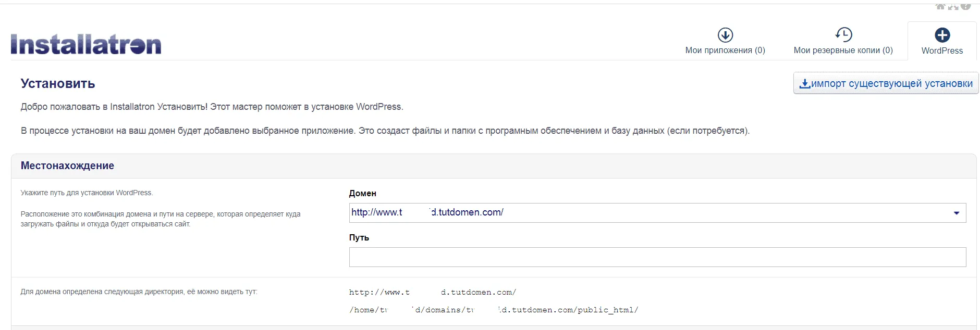Focus the Путь input field
Viewport: 980px width, 330px height.
[x=657, y=257]
